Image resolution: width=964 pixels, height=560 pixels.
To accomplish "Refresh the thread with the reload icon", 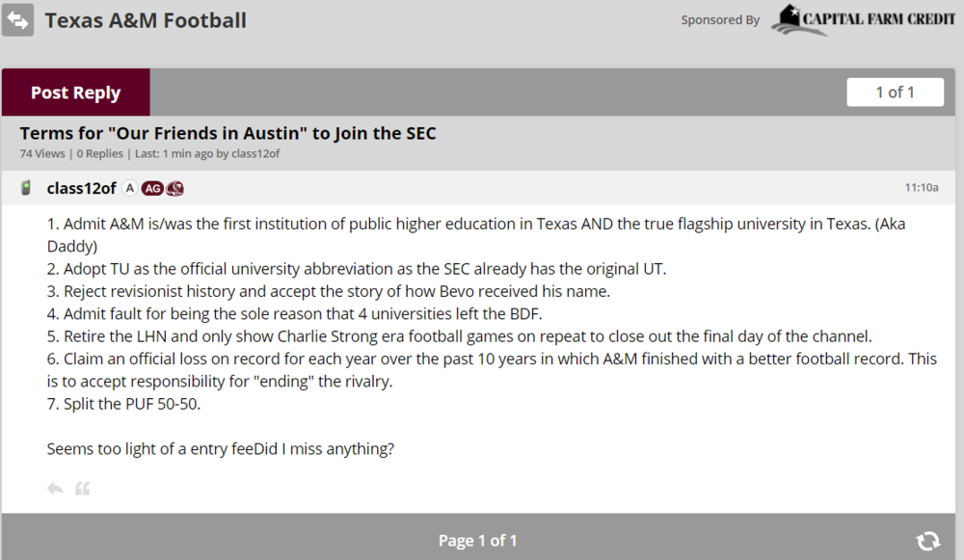I will (x=928, y=541).
